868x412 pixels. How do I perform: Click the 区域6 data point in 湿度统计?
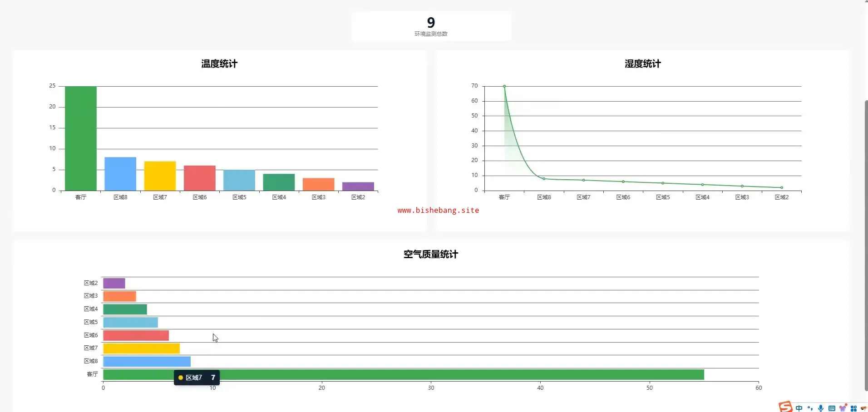pos(623,181)
